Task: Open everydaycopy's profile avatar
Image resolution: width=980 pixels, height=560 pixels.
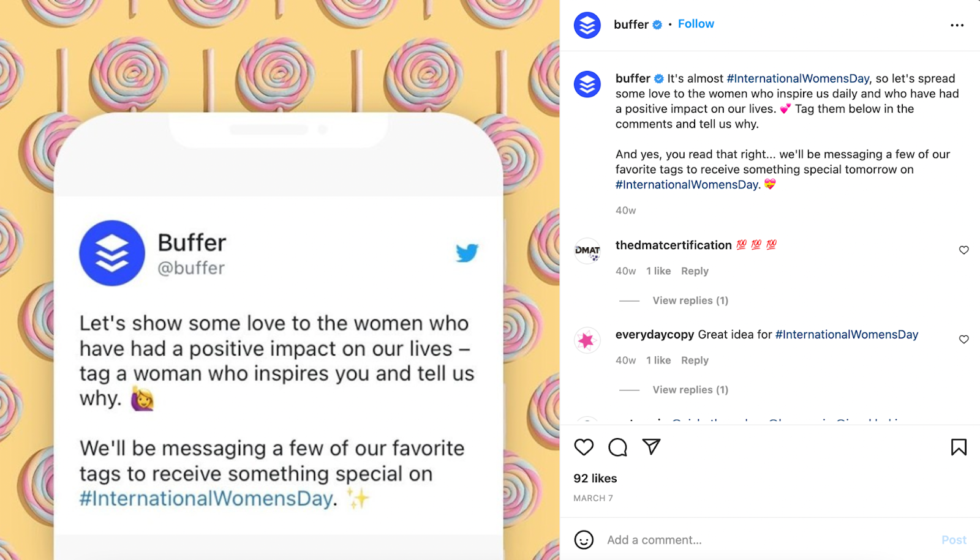Action: 587,340
